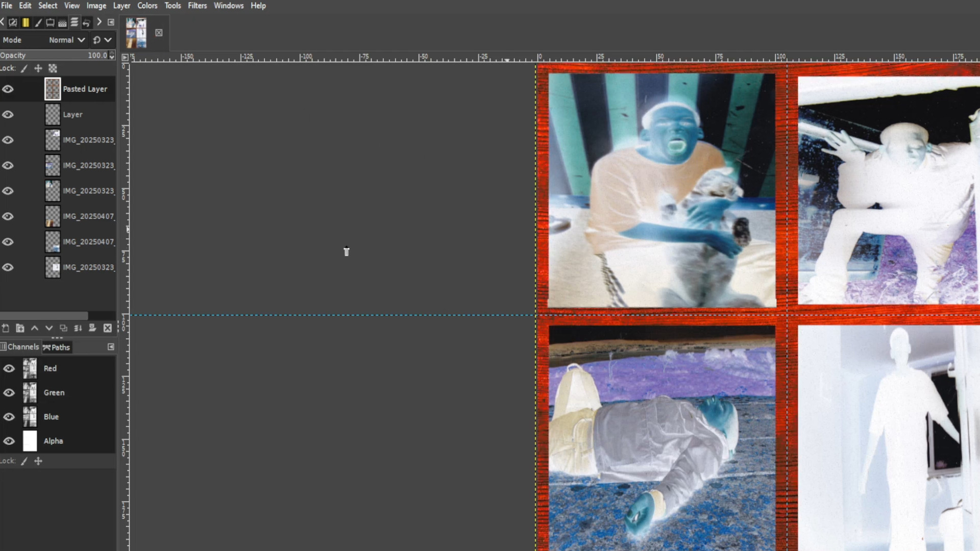Hide the layer named Layer

pos(8,114)
